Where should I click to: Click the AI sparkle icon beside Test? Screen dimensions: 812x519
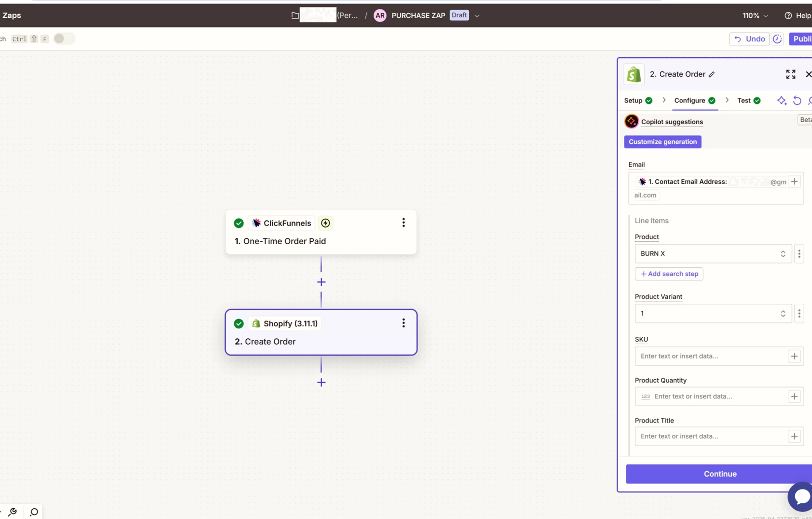[x=782, y=100]
